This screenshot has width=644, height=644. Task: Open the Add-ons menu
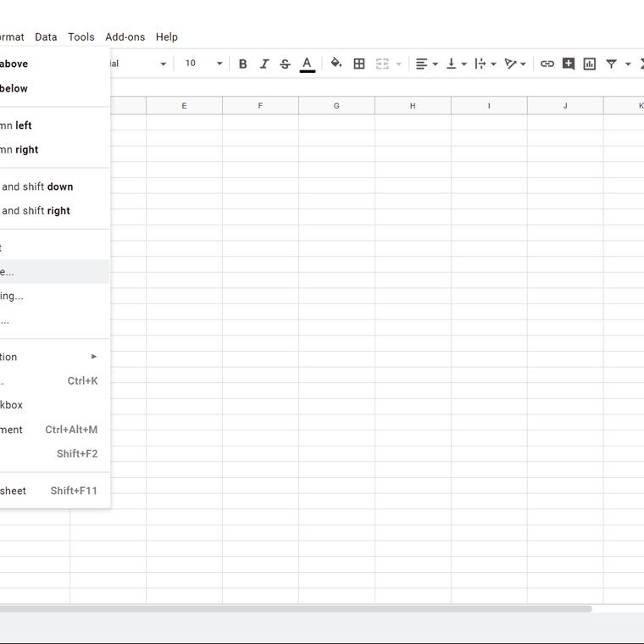coord(125,36)
